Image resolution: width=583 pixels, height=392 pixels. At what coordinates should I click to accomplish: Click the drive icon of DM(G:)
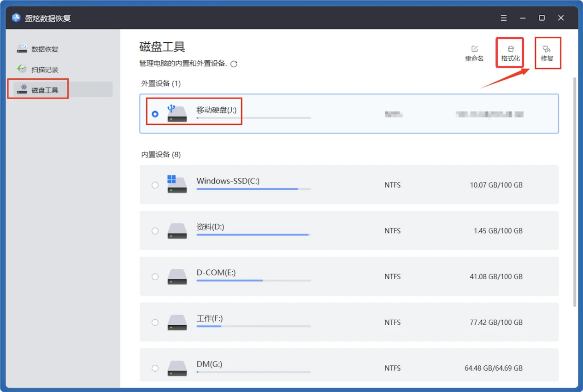tap(177, 368)
